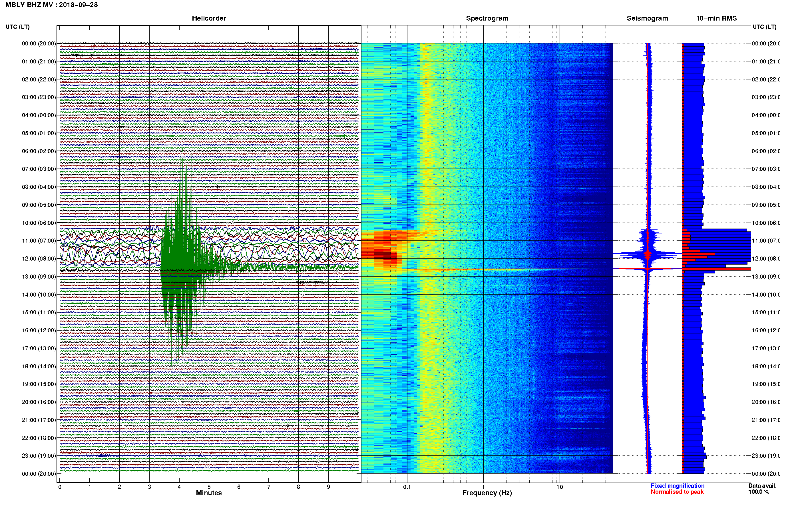Click the minute tick label '4'
Image resolution: width=812 pixels, height=508 pixels.
(179, 487)
